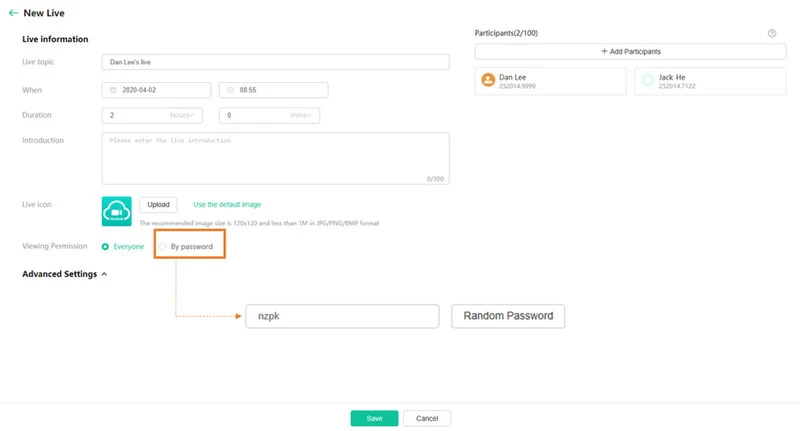
Task: Open the hours unit dropdown
Action: 187,115
